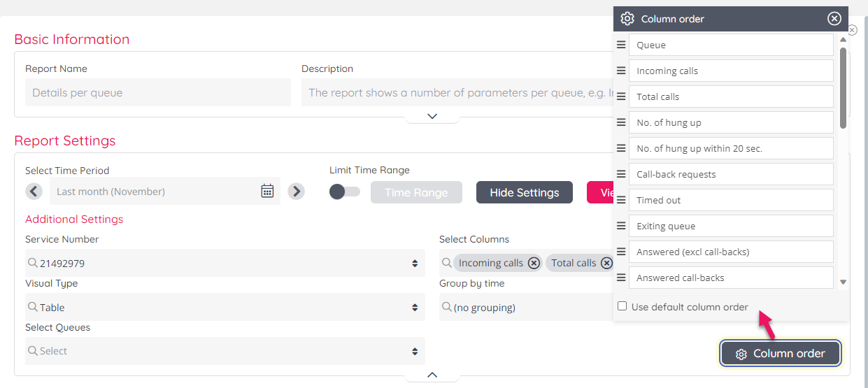Toggle the Limit Time Range switch
868x388 pixels.
(x=344, y=192)
